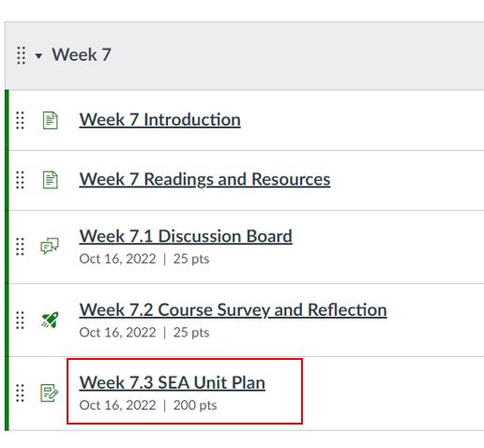
Task: Click the Discussion Board speech bubbles icon
Action: [50, 246]
